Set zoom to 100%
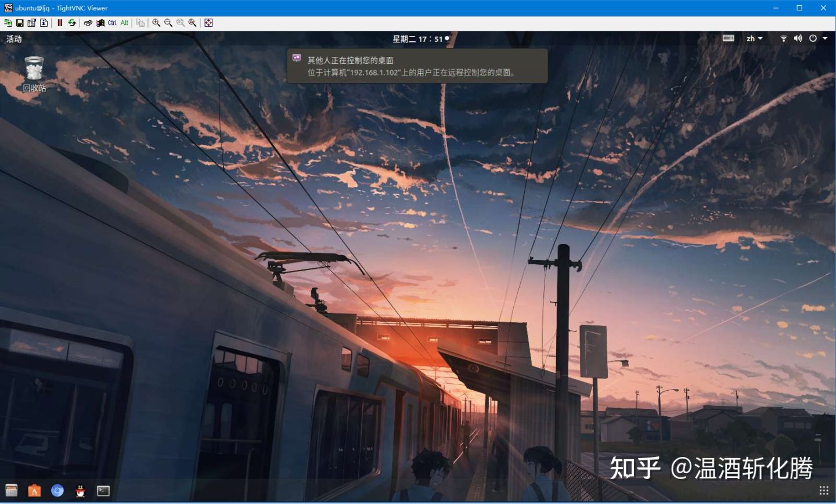This screenshot has height=504, width=836. (x=181, y=23)
